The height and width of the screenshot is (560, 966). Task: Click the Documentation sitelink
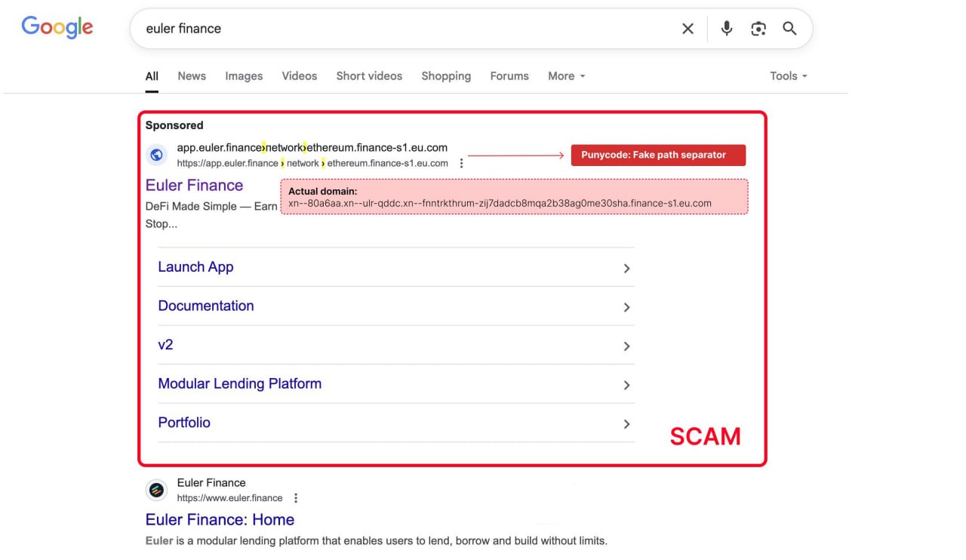point(206,306)
